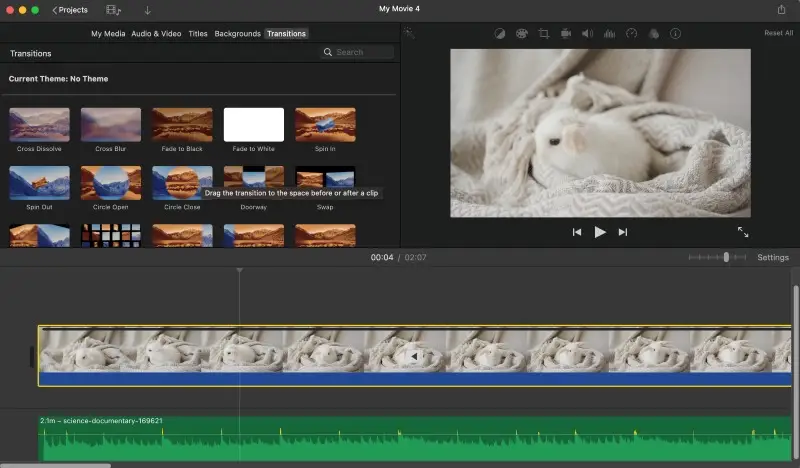
Task: Click the Share icon in title bar
Action: pyautogui.click(x=781, y=9)
